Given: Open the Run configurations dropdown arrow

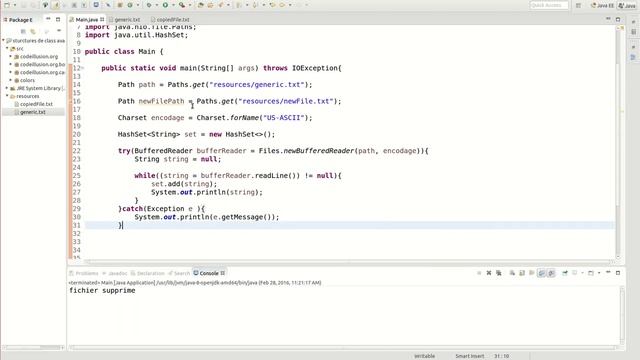Looking at the screenshot, I should 173,5.
